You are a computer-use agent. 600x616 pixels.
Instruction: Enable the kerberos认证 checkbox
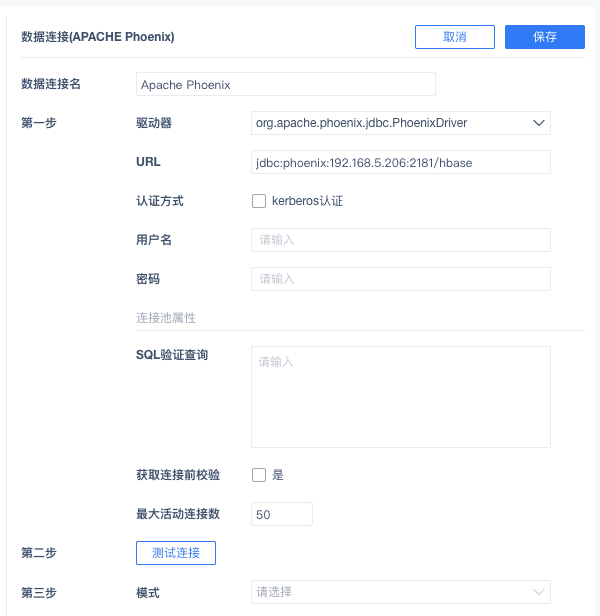[259, 201]
